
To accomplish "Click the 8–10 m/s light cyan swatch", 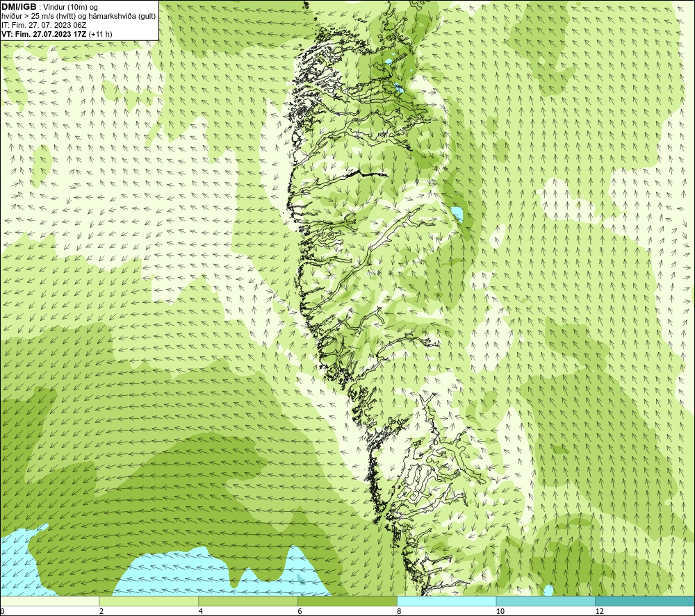I will (447, 601).
